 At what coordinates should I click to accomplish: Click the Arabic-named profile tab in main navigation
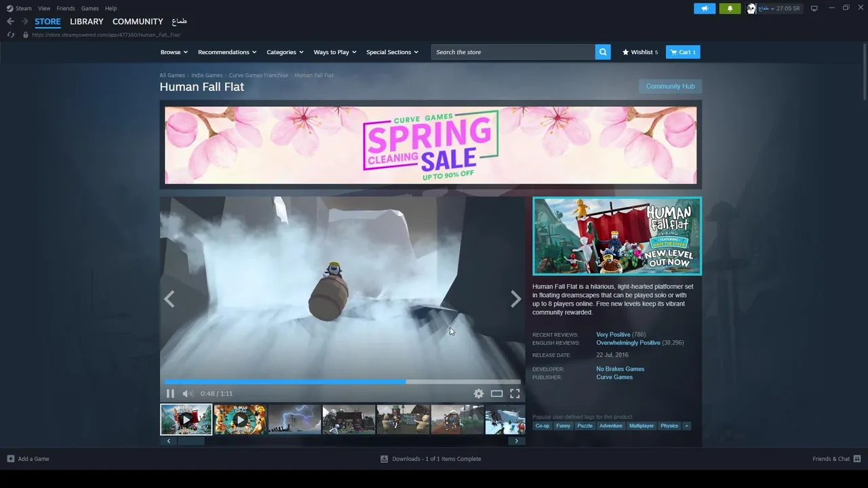click(179, 22)
